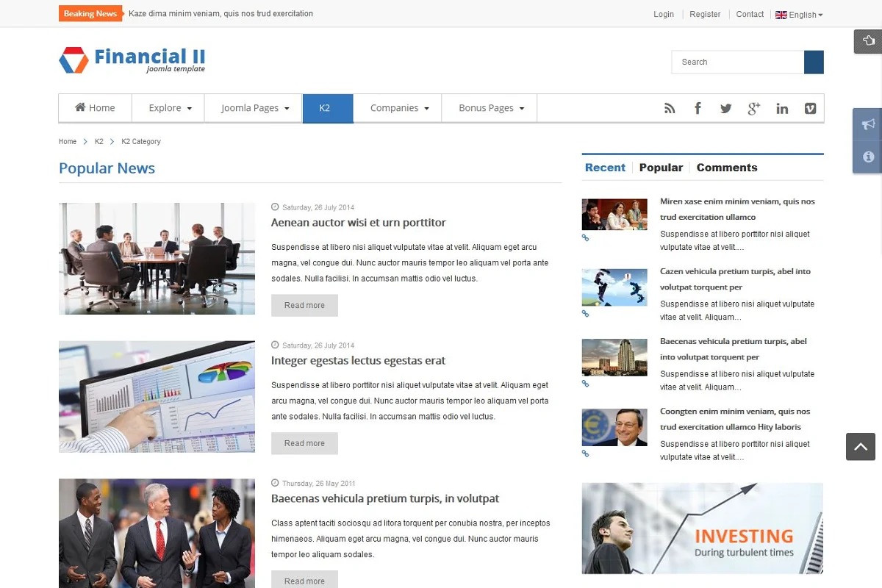Screen dimensions: 882x588
Task: Expand the English language dropdown
Action: (799, 15)
